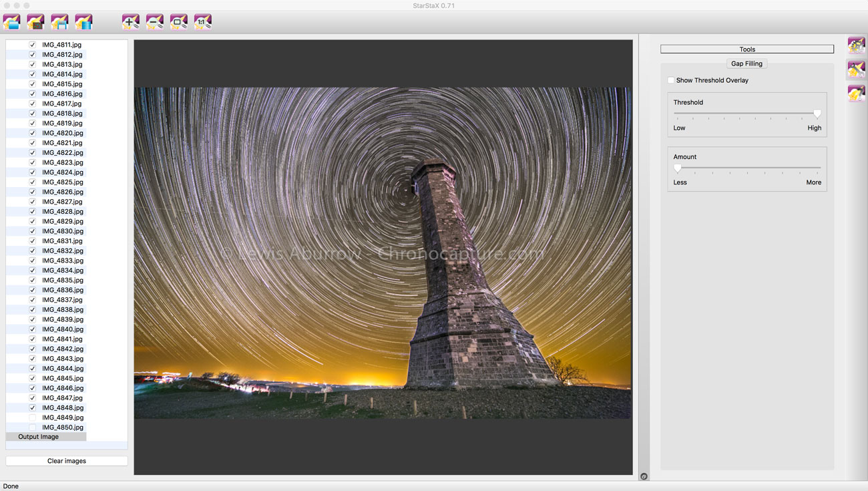Select the IMG_4844.jpg file name
Viewport: 868px width, 491px height.
pos(63,368)
